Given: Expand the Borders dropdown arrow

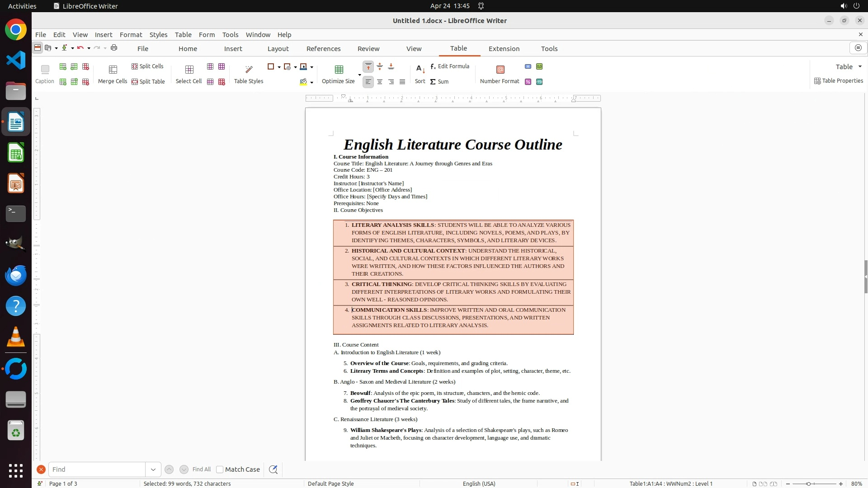Looking at the screenshot, I should (279, 67).
